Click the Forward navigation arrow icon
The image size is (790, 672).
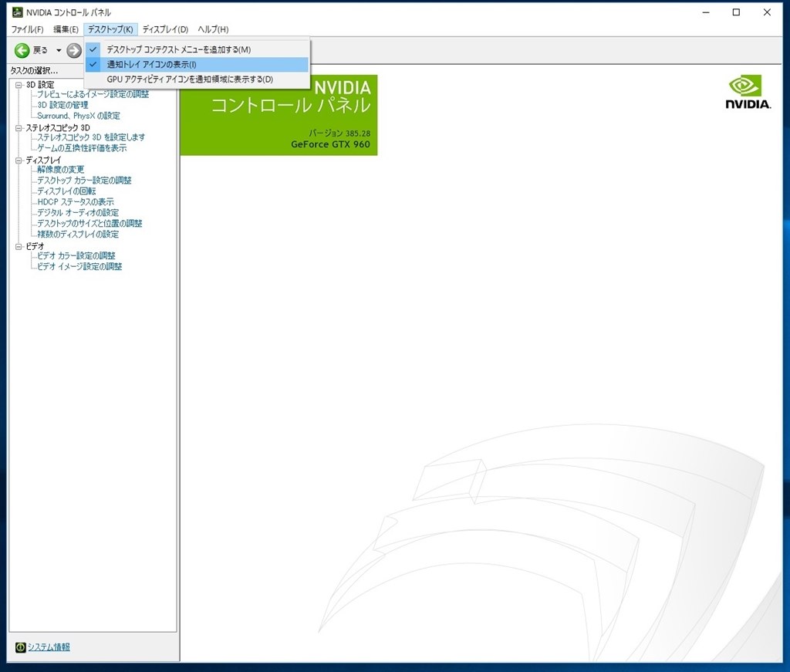(x=73, y=49)
